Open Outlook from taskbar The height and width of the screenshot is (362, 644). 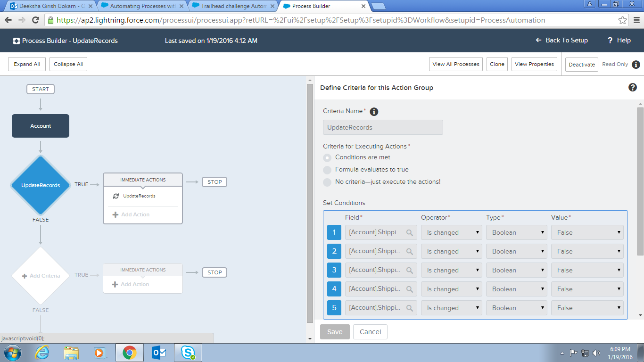point(159,353)
